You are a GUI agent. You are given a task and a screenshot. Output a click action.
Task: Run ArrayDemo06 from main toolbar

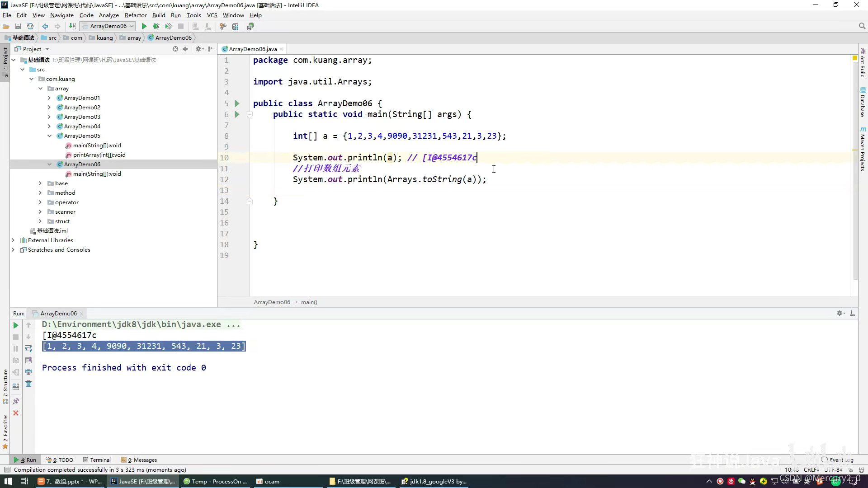point(144,26)
